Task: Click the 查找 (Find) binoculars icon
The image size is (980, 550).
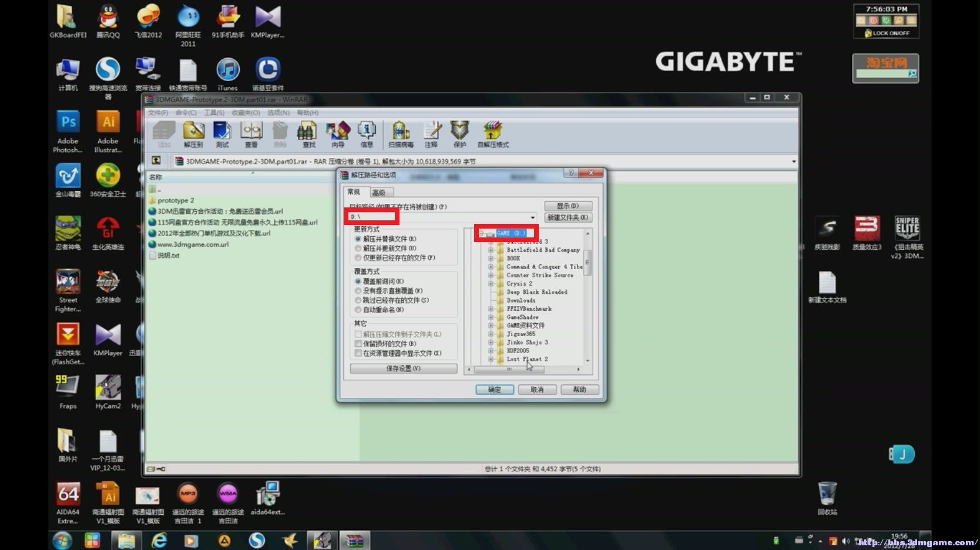Action: (307, 134)
